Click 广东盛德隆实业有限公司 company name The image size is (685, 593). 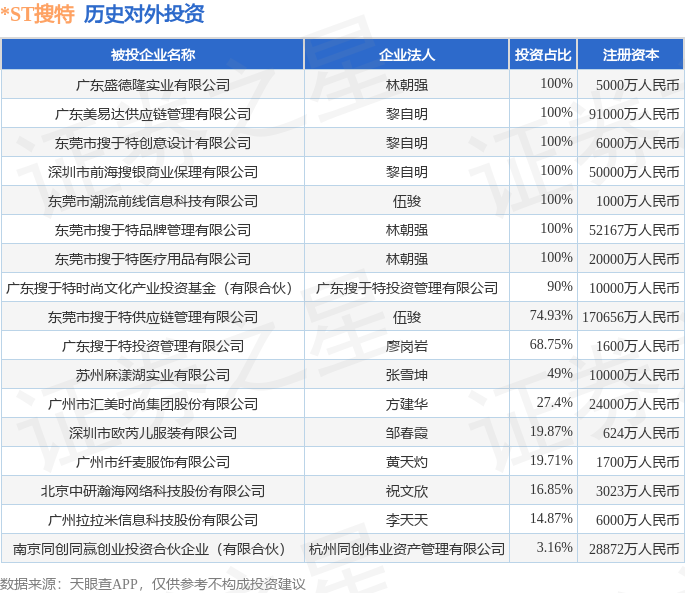(152, 85)
